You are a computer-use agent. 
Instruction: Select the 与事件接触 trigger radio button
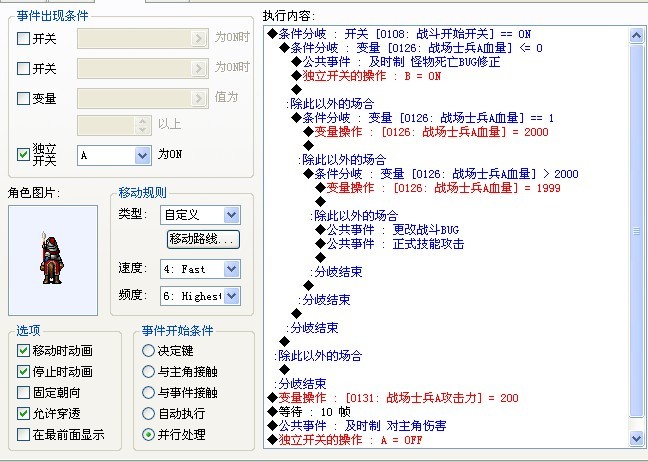click(x=148, y=392)
